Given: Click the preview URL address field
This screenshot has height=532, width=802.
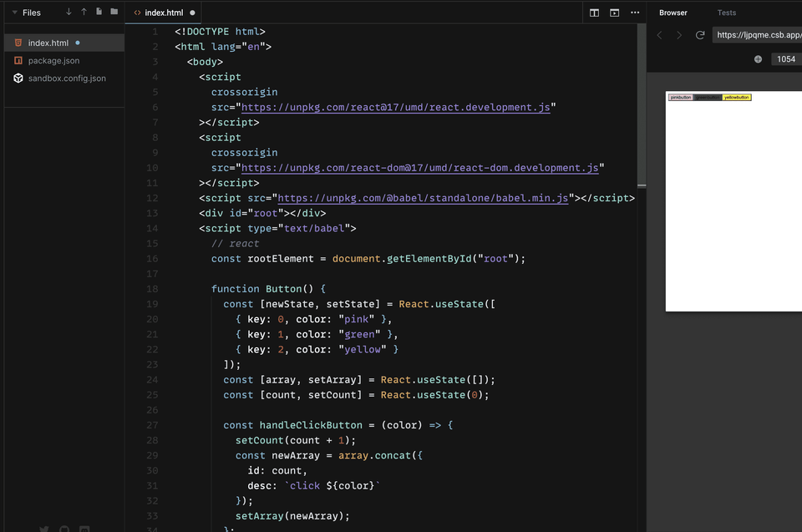Looking at the screenshot, I should (x=757, y=35).
